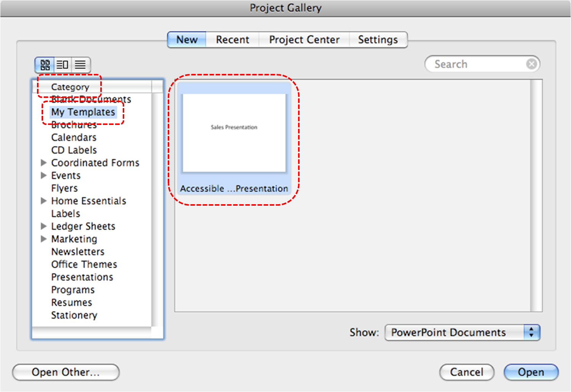Image resolution: width=571 pixels, height=392 pixels.
Task: Select the Accessible Presentation template thumbnail
Action: 234,139
